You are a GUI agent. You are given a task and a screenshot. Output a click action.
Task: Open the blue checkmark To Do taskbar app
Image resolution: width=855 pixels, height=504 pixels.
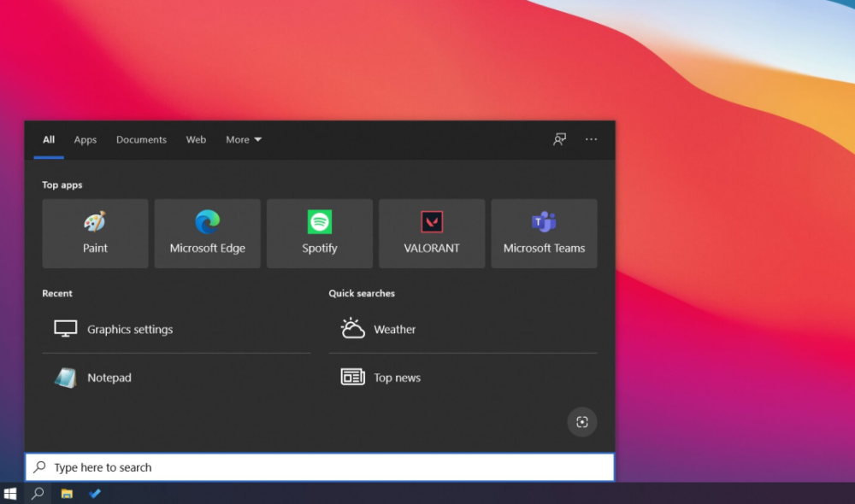click(x=95, y=494)
